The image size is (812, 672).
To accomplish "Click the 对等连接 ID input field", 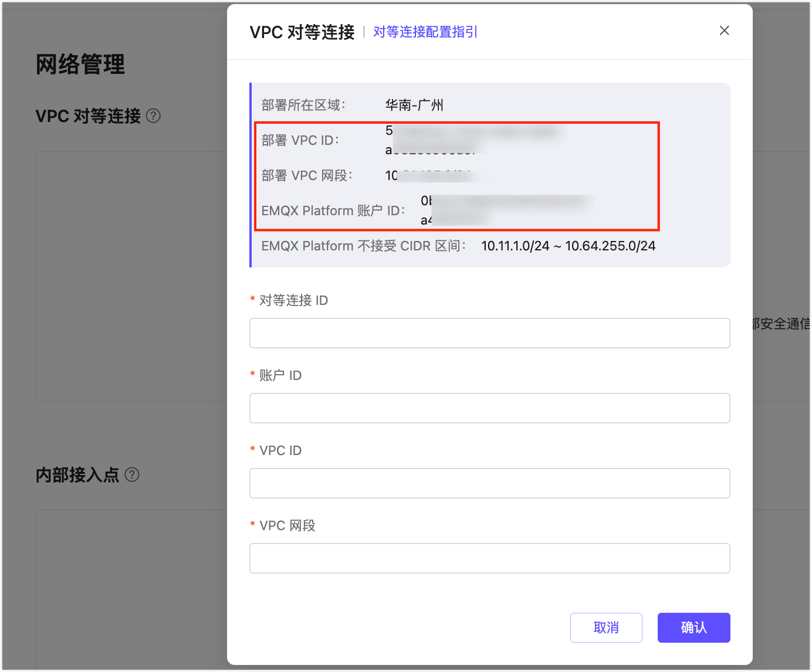I will [489, 333].
